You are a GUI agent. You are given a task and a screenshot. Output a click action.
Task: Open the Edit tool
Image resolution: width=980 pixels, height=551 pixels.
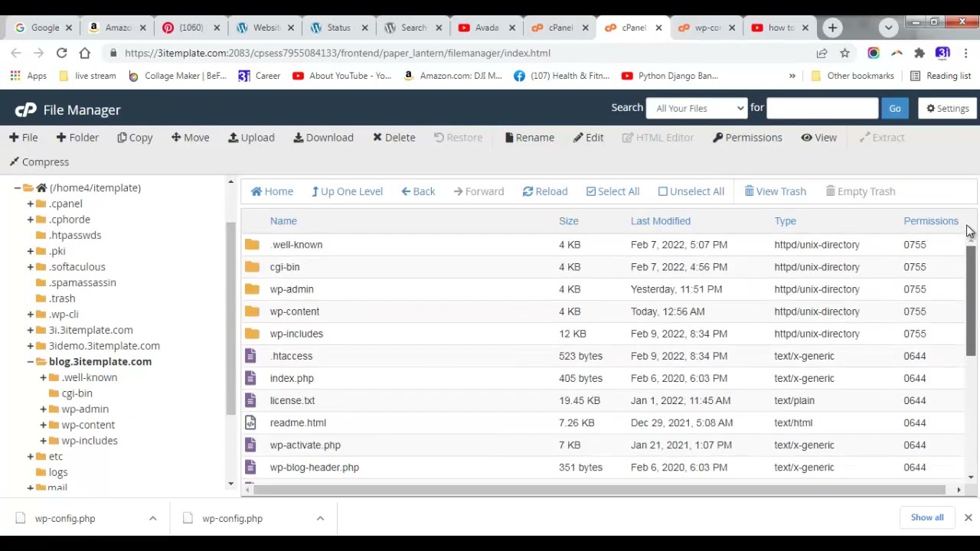[x=589, y=138]
